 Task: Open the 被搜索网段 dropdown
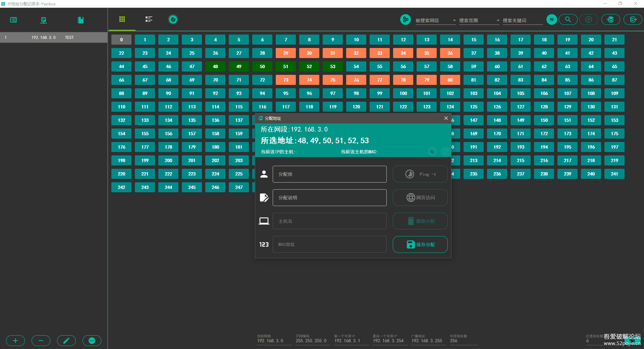435,20
